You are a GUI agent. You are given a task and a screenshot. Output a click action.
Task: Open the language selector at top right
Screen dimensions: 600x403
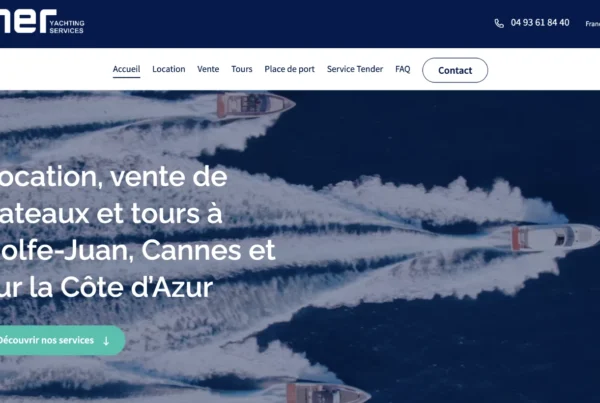(x=592, y=24)
